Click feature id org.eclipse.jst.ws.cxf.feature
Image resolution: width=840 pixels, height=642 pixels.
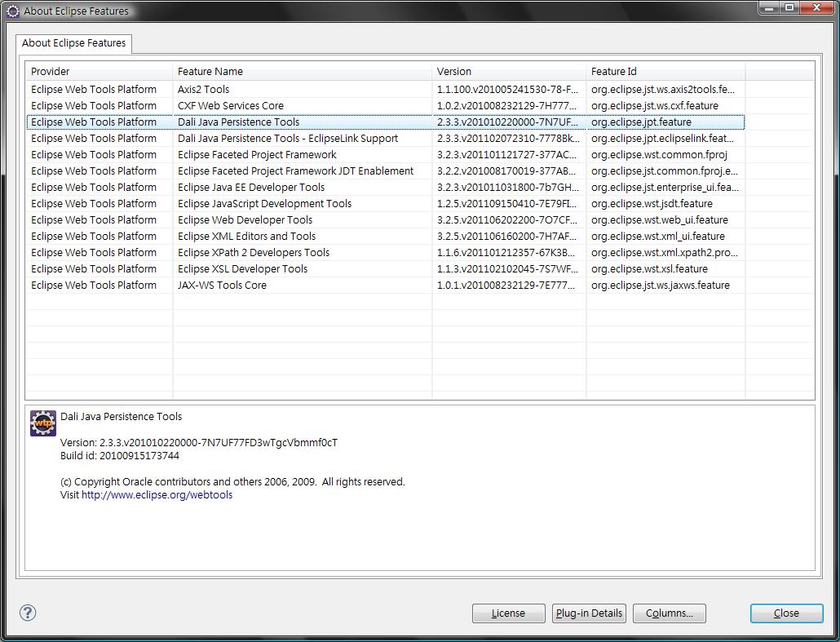click(655, 105)
